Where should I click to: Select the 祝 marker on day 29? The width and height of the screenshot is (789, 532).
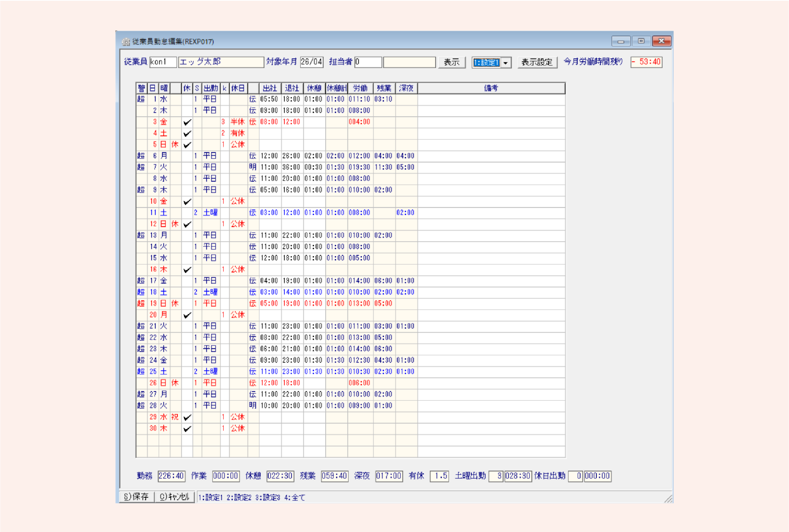point(175,417)
